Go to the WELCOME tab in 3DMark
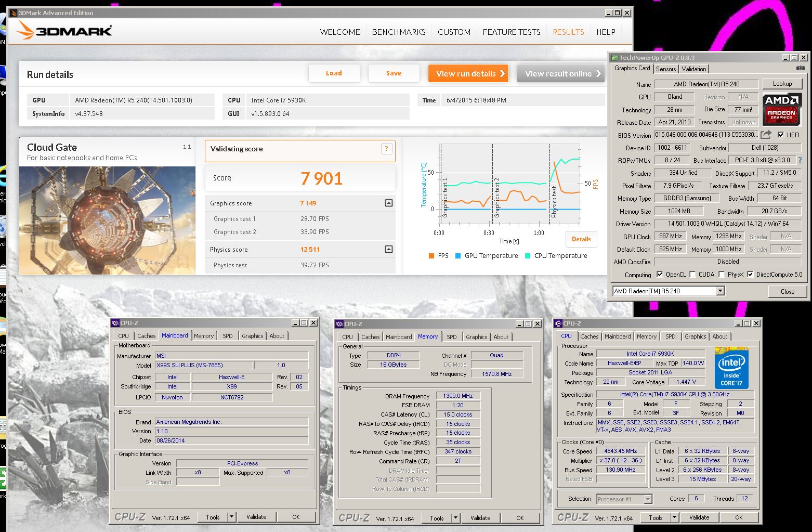The image size is (812, 532). point(340,32)
